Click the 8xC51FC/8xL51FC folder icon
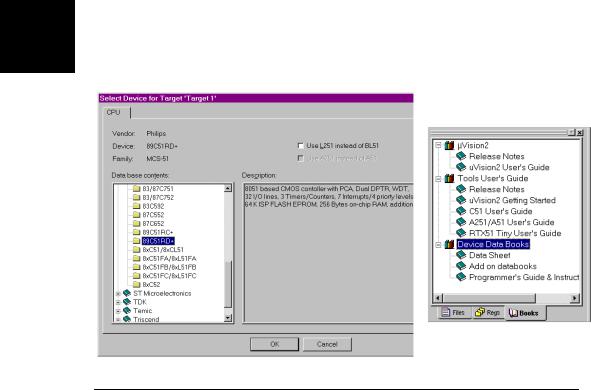Image resolution: width=591 pixels, height=390 pixels. (x=136, y=276)
